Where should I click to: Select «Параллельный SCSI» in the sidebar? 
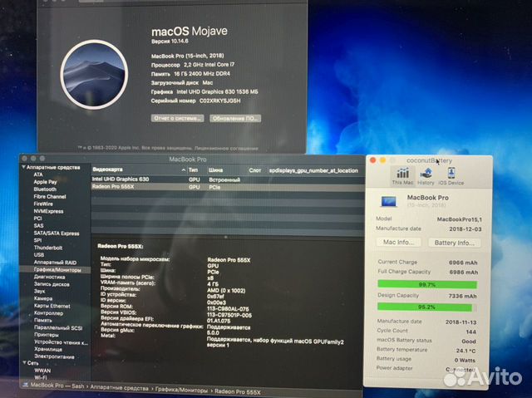pyautogui.click(x=58, y=328)
